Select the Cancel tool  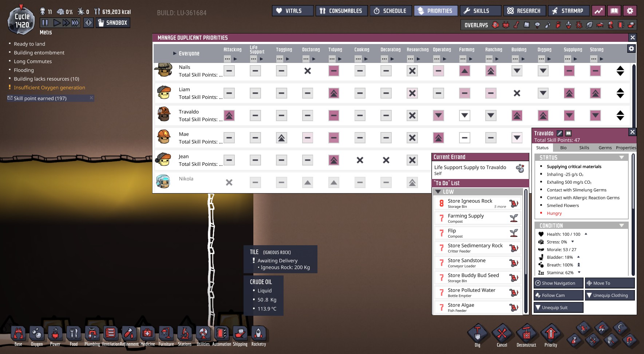[x=502, y=333]
